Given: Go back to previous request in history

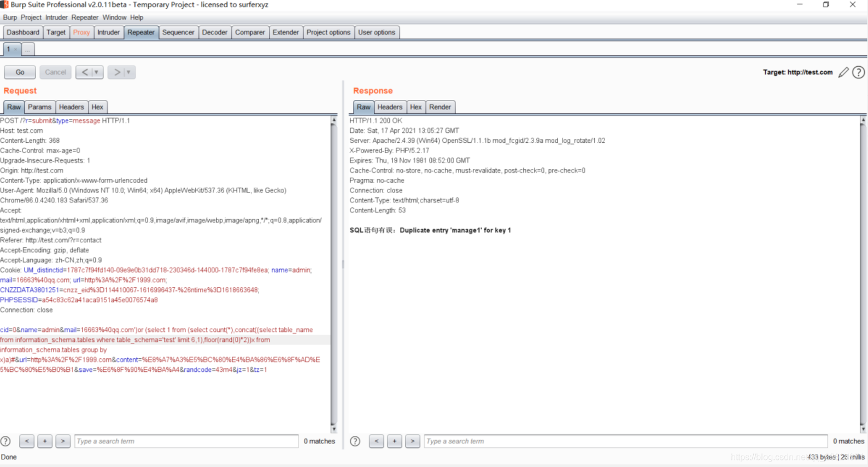Looking at the screenshot, I should click(x=84, y=72).
